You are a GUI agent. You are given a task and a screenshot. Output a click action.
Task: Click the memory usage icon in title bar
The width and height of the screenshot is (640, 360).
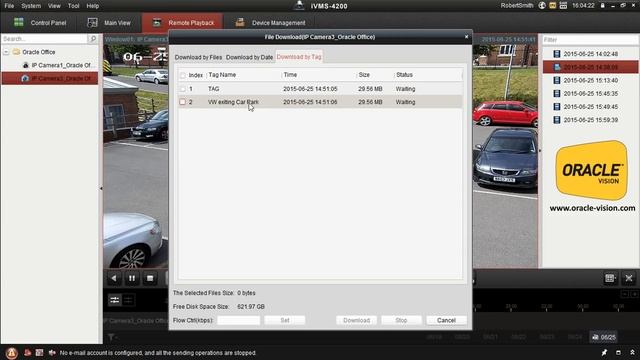point(563,6)
